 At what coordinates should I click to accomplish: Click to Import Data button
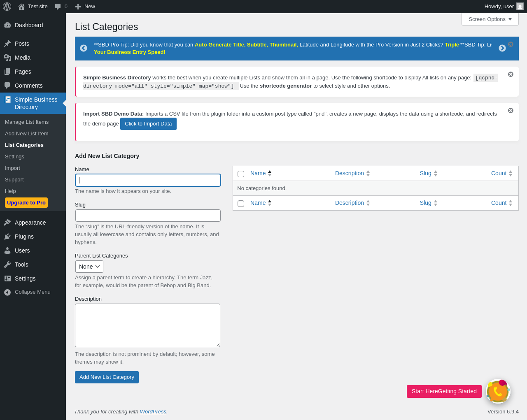148,124
